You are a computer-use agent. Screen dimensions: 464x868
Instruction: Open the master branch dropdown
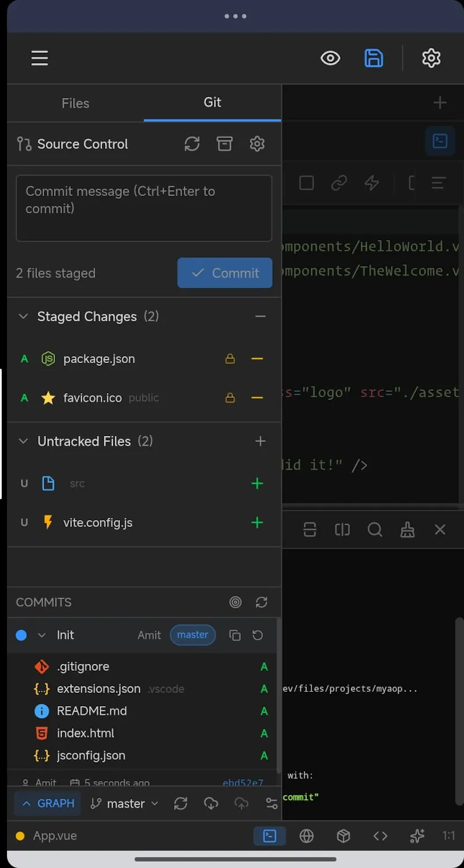[125, 804]
